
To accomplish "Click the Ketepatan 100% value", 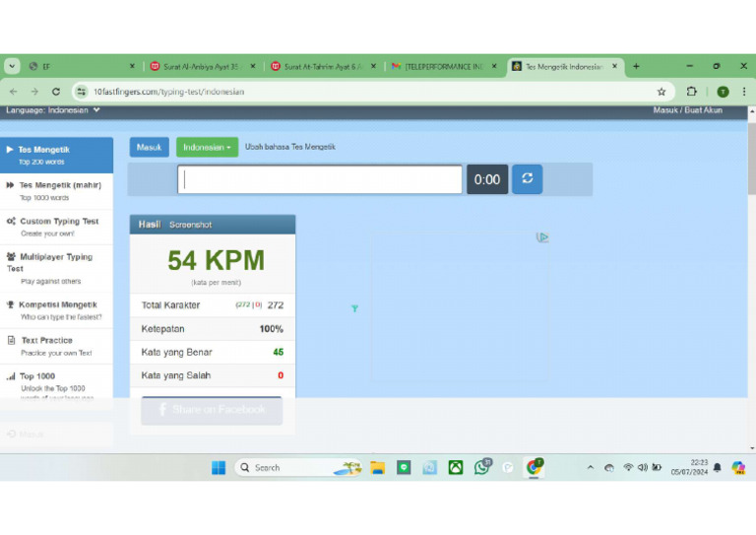I will pos(271,329).
